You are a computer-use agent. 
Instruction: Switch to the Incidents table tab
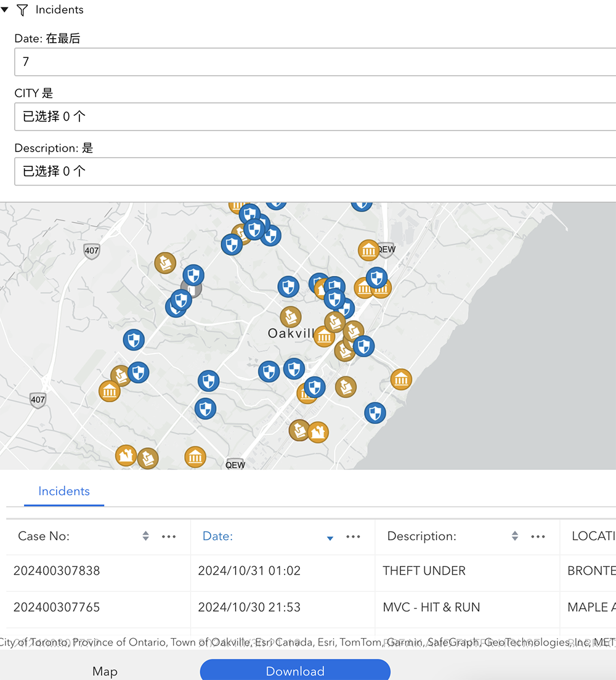pos(64,491)
